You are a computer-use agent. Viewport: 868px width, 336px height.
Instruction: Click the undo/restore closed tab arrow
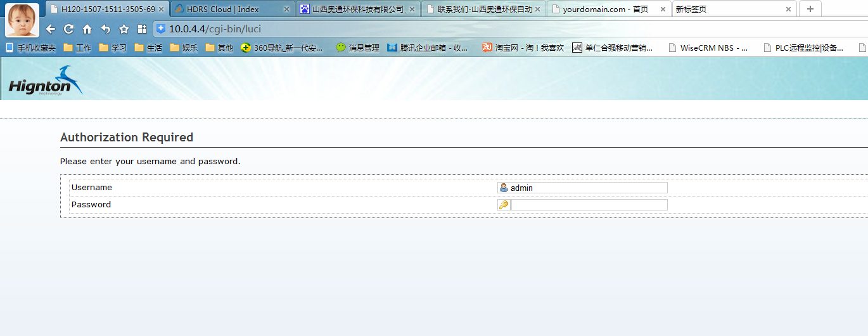coord(105,29)
